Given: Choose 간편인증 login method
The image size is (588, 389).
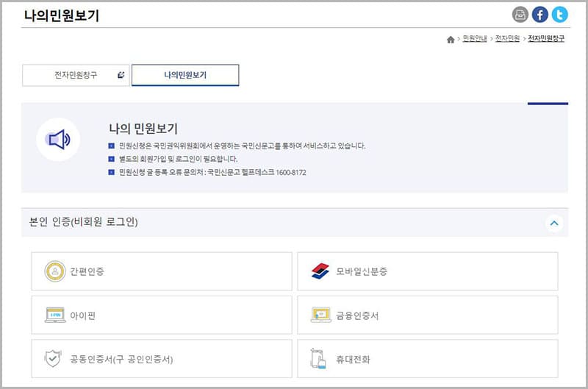Looking at the screenshot, I should (x=162, y=271).
